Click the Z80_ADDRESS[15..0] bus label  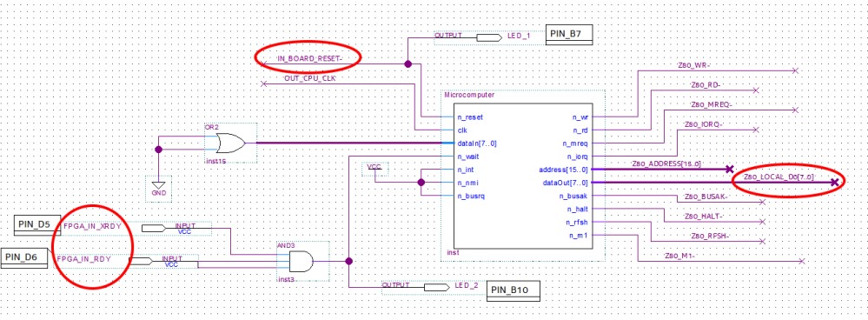666,163
